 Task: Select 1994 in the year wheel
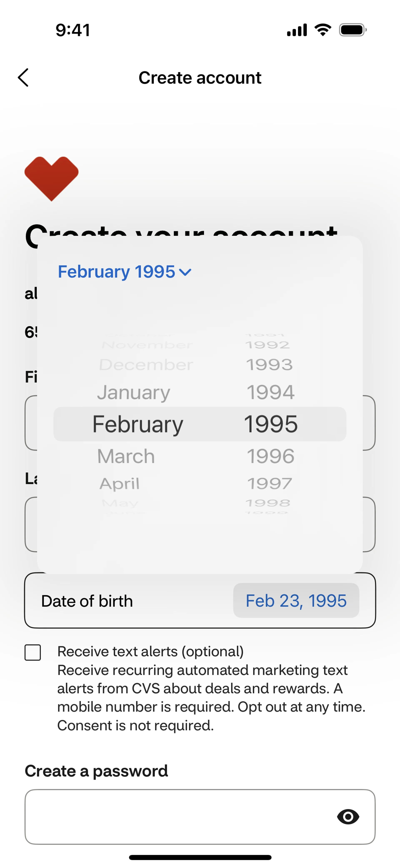click(270, 392)
